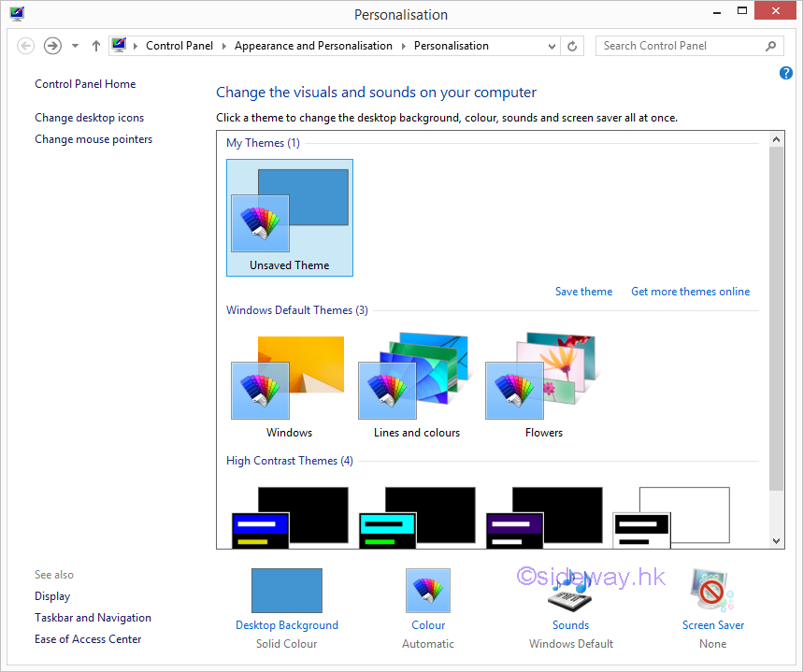The height and width of the screenshot is (672, 803).
Task: Click the Back navigation arrow
Action: tap(26, 46)
